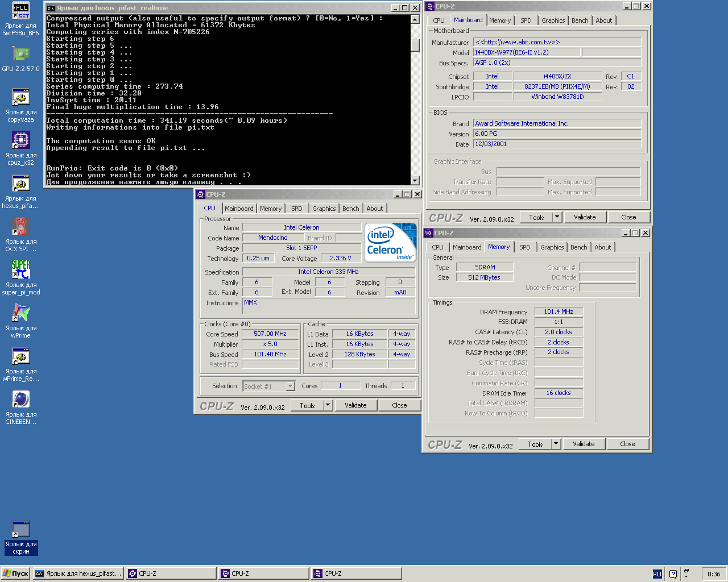Activate the second CPU-Z taskbar button

coord(264,573)
